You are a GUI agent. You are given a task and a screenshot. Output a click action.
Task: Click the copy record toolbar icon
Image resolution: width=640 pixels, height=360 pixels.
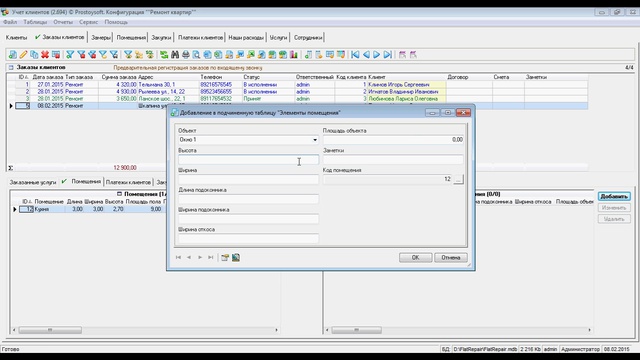tap(34, 54)
